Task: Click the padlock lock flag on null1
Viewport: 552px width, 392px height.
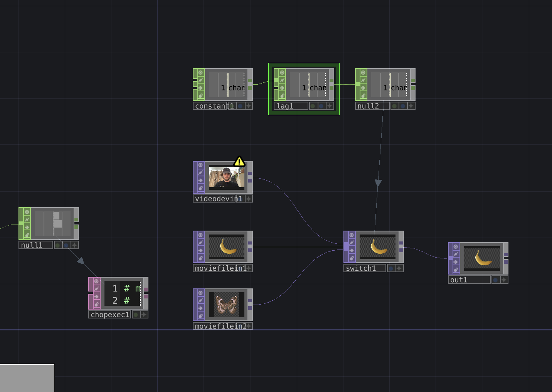Action: coord(27,235)
